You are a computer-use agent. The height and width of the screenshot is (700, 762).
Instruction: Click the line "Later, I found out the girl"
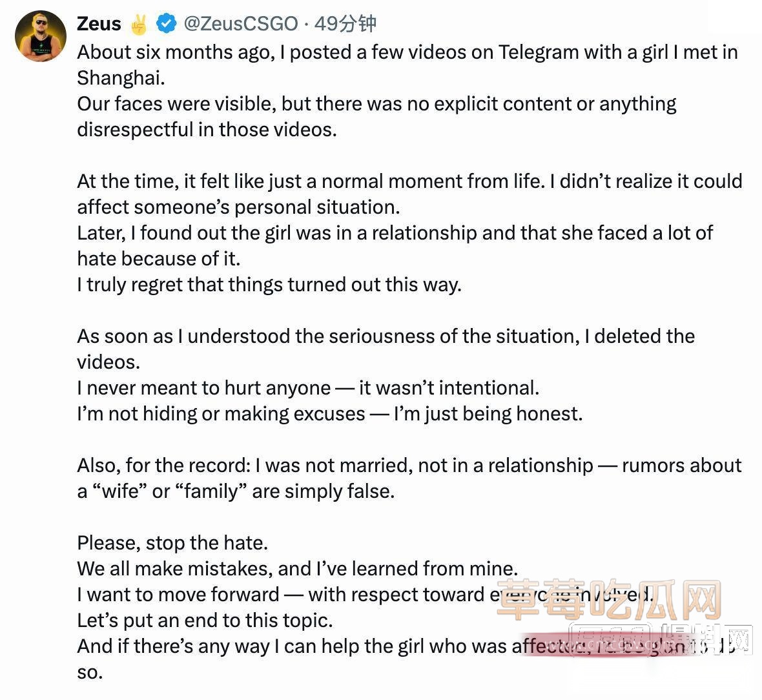click(x=395, y=233)
